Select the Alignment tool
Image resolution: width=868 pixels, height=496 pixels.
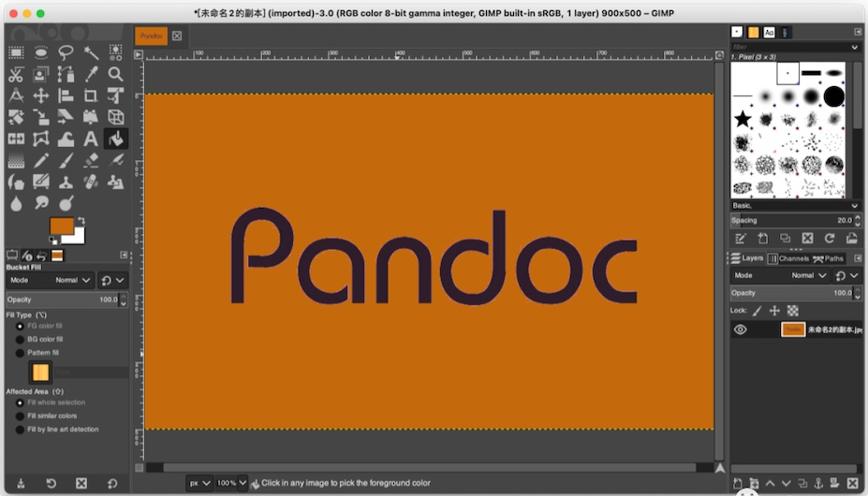pyautogui.click(x=66, y=95)
